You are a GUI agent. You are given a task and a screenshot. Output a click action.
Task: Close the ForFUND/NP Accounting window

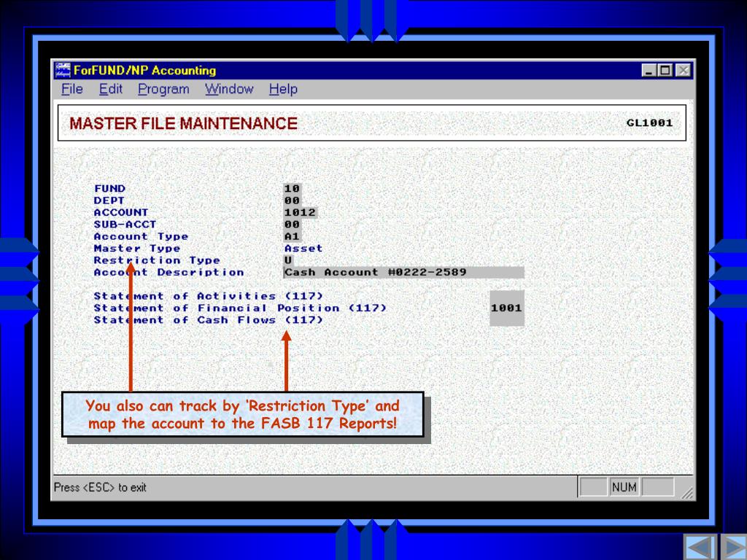683,71
